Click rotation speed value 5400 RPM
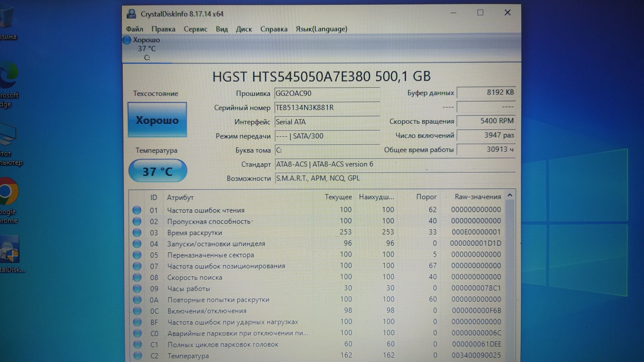Screen dimensions: 644x362 pos(486,121)
